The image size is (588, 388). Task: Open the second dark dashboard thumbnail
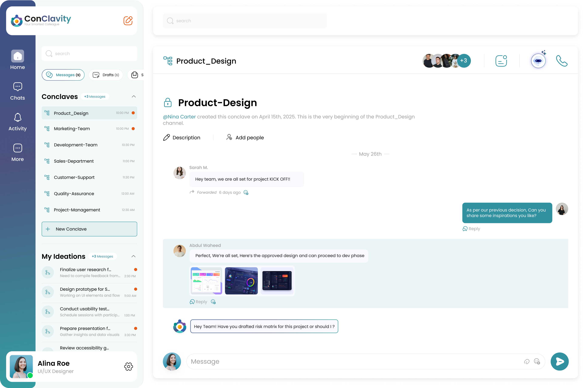click(x=241, y=281)
